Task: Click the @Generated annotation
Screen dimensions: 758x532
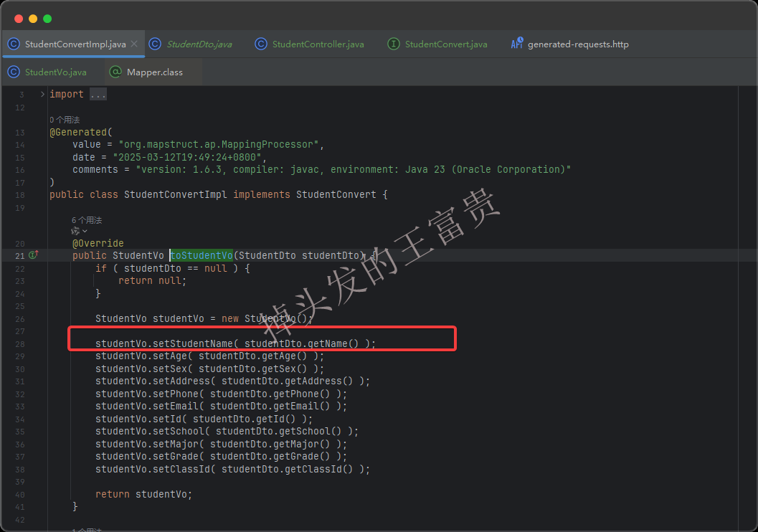Action: tap(78, 132)
